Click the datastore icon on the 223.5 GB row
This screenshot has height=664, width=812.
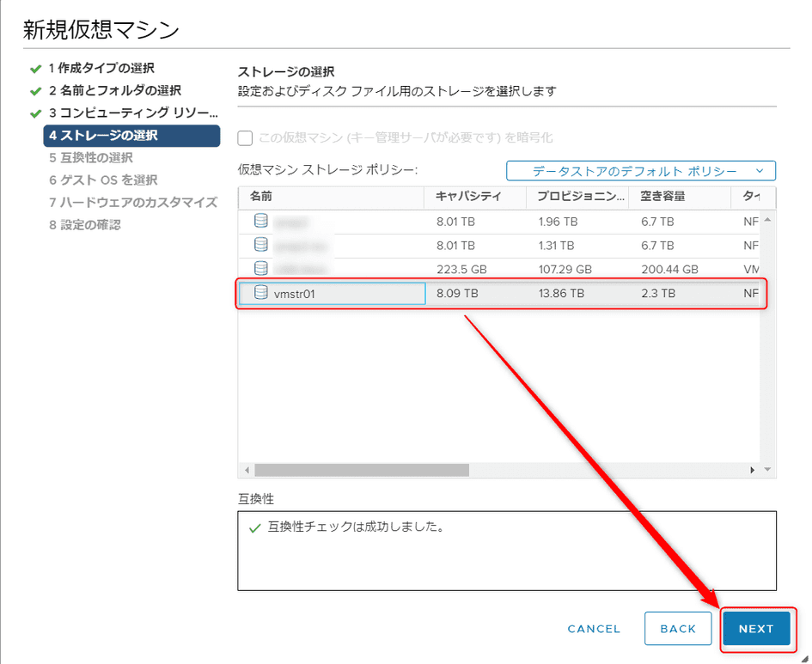(x=261, y=269)
